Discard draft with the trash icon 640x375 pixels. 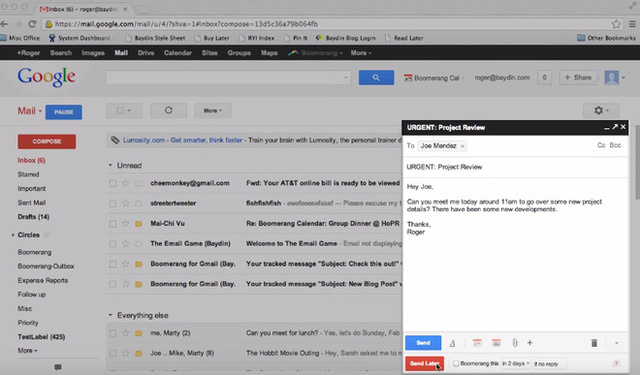(x=594, y=343)
